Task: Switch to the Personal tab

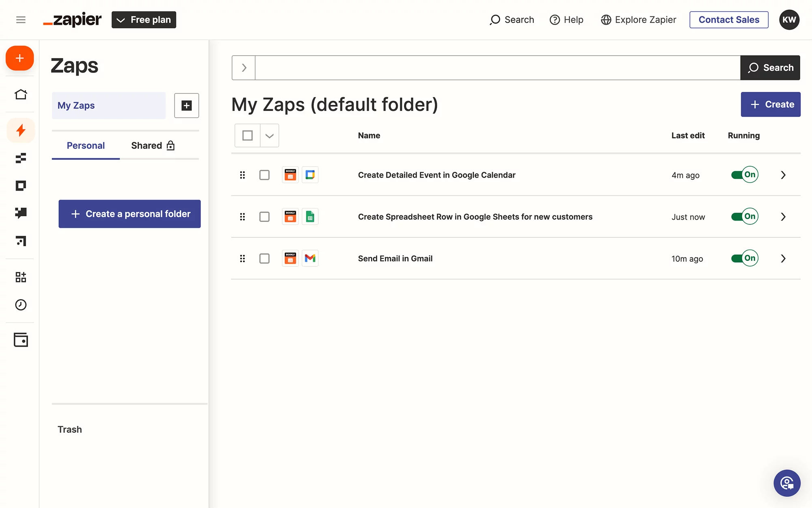Action: [86, 145]
